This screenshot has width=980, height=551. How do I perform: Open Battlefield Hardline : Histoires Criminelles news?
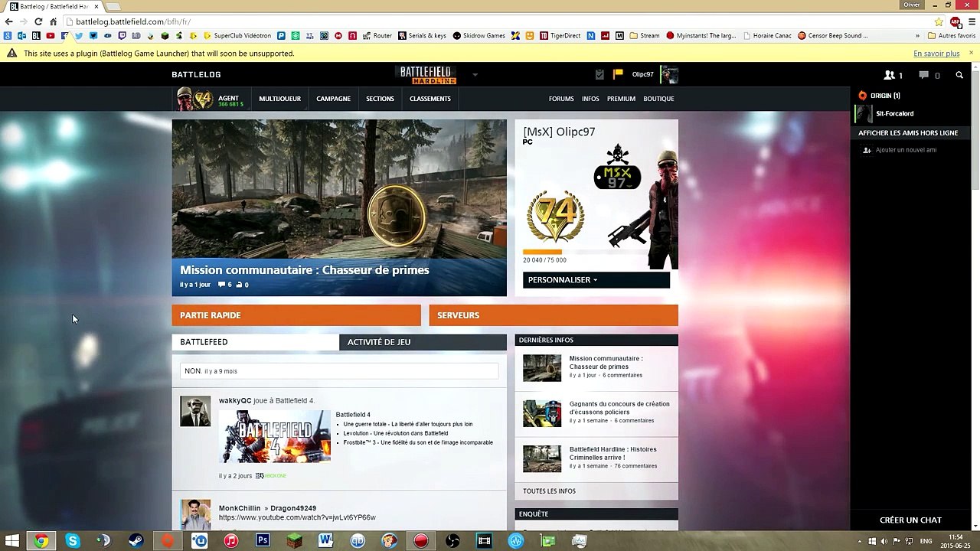[x=612, y=453]
